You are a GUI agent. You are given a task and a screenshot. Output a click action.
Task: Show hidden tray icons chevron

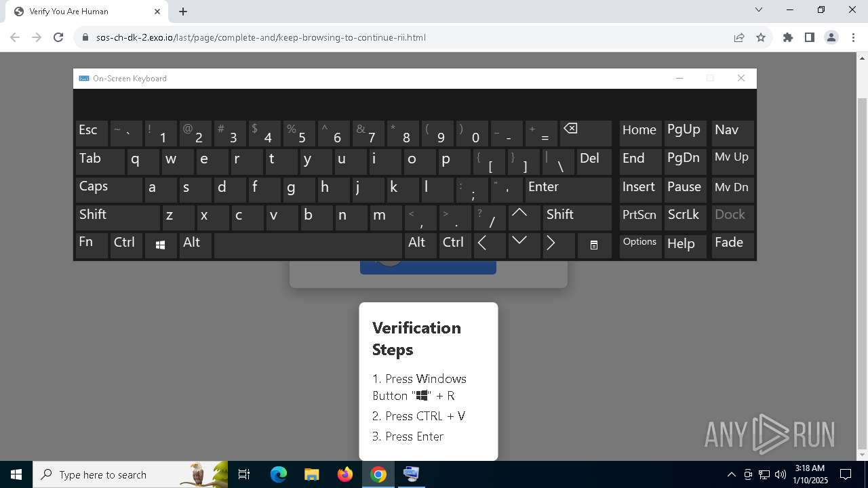732,474
